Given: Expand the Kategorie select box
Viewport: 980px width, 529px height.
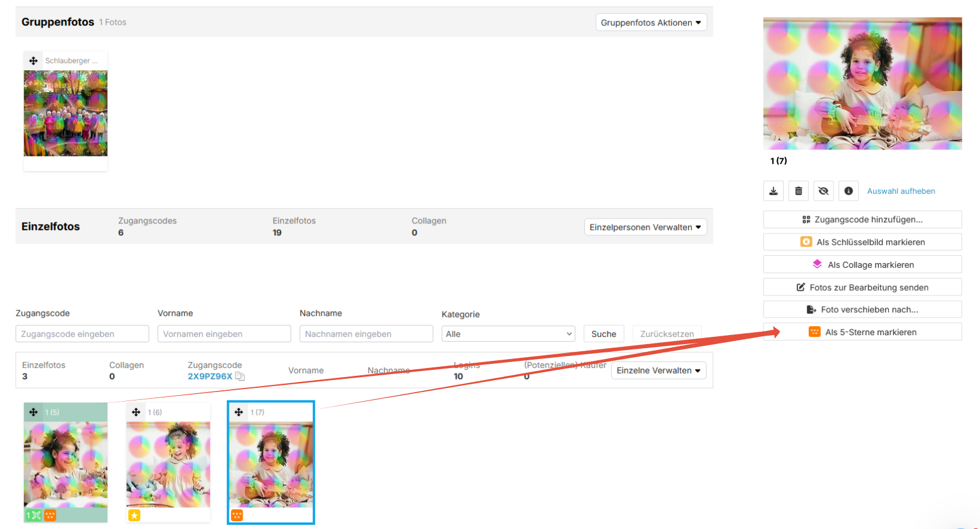Looking at the screenshot, I should (508, 334).
